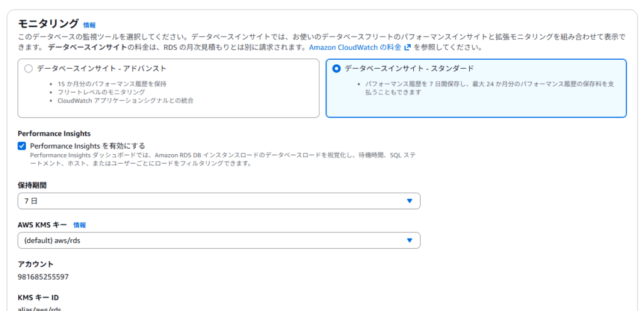Click the モニタリング section title
Screen dimensions: 644x311
click(48, 24)
